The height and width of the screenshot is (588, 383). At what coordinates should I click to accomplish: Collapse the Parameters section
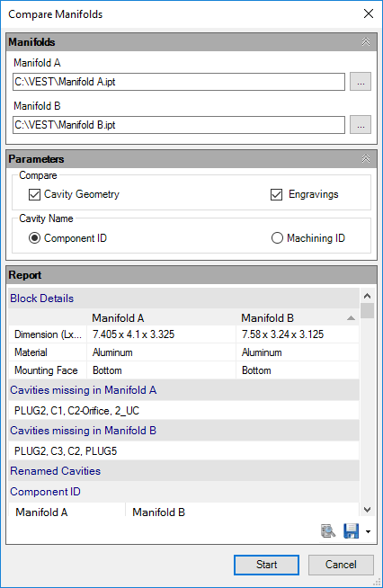click(x=366, y=158)
